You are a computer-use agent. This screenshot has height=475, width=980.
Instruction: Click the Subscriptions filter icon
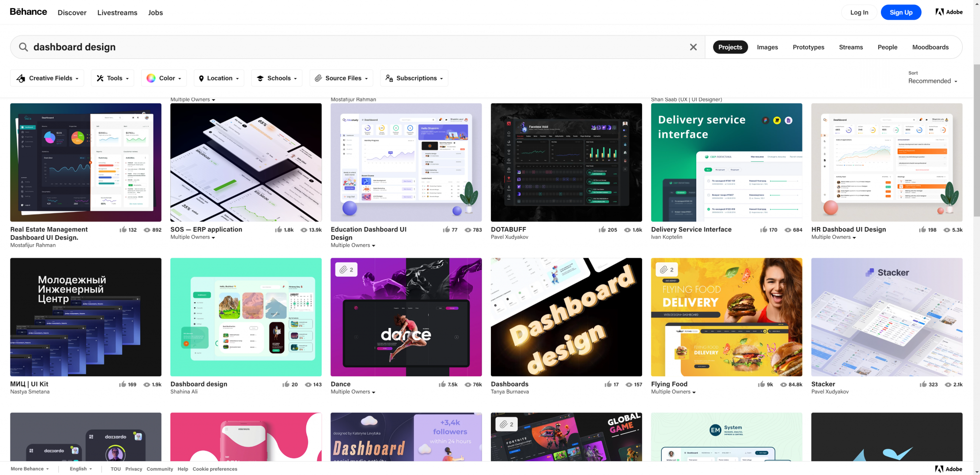pyautogui.click(x=389, y=78)
